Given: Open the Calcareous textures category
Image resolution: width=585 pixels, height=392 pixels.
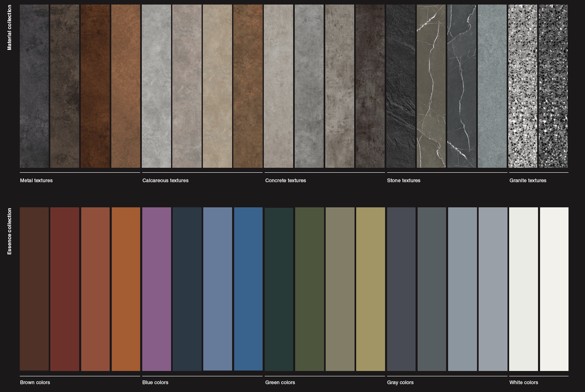Looking at the screenshot, I should (x=165, y=181).
